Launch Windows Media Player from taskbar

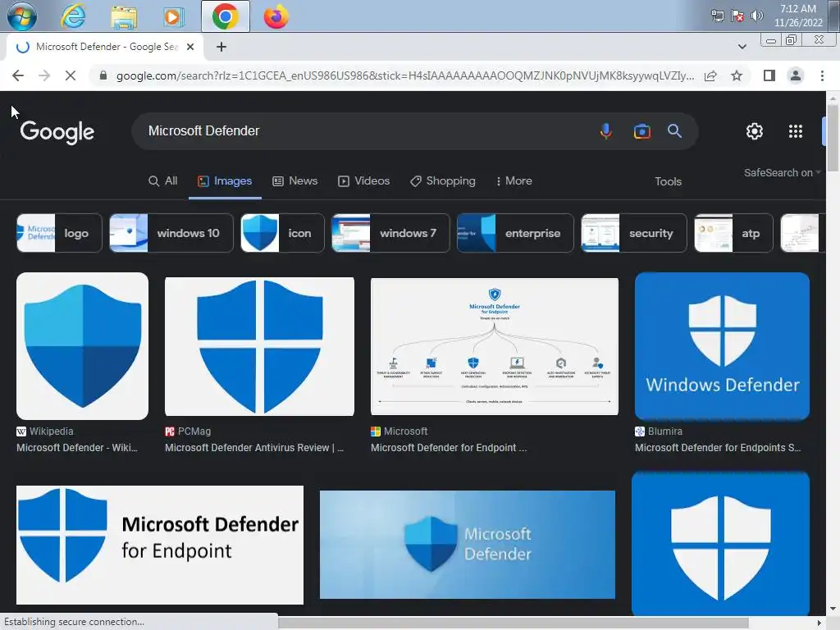pyautogui.click(x=172, y=16)
